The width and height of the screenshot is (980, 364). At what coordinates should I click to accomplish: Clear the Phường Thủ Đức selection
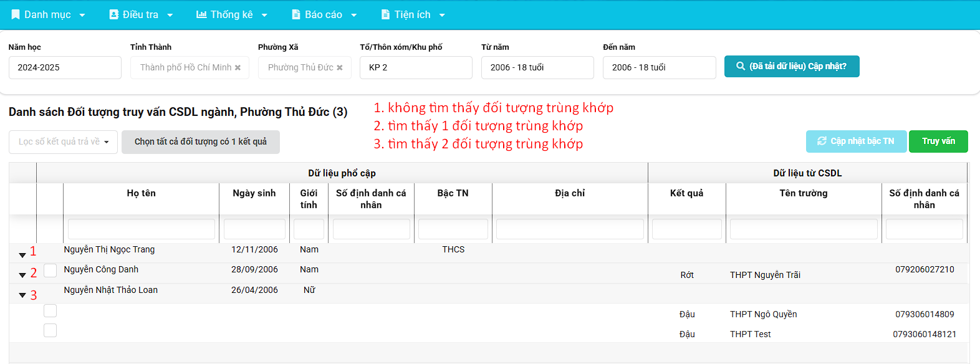pos(340,67)
